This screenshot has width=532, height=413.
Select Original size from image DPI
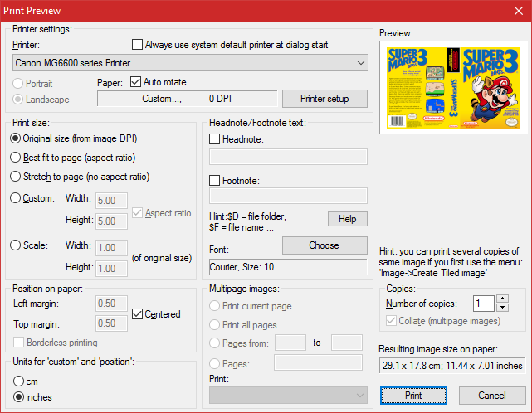pos(15,137)
